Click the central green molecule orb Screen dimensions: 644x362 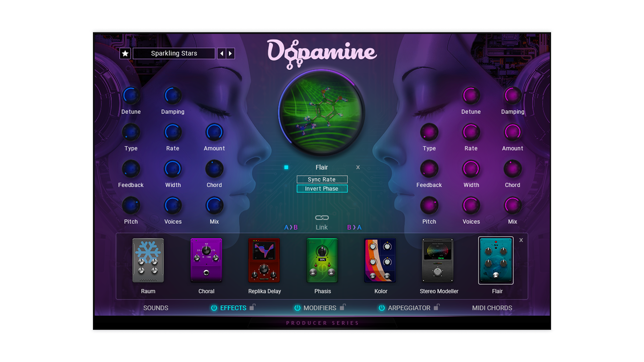tap(322, 113)
